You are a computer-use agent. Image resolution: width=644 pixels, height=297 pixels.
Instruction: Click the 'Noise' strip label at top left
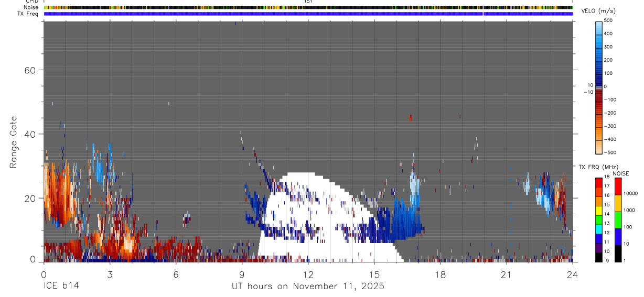32,7
